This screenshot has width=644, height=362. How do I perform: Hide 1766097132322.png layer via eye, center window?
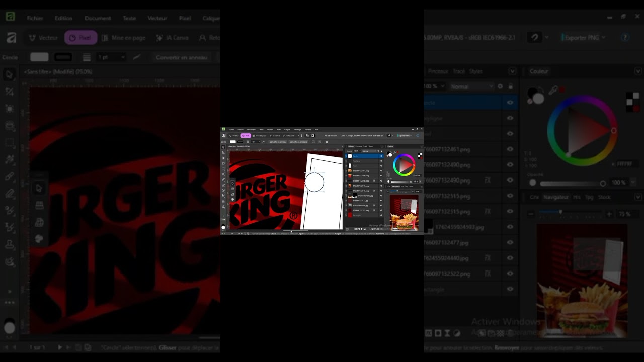381,210
